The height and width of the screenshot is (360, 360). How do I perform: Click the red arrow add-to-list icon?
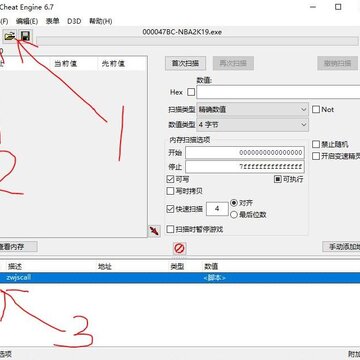[154, 231]
